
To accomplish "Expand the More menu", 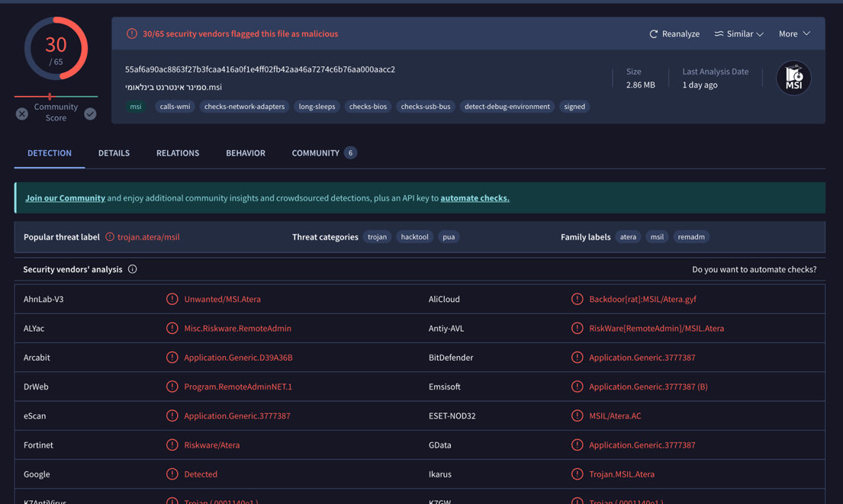I will click(x=794, y=34).
